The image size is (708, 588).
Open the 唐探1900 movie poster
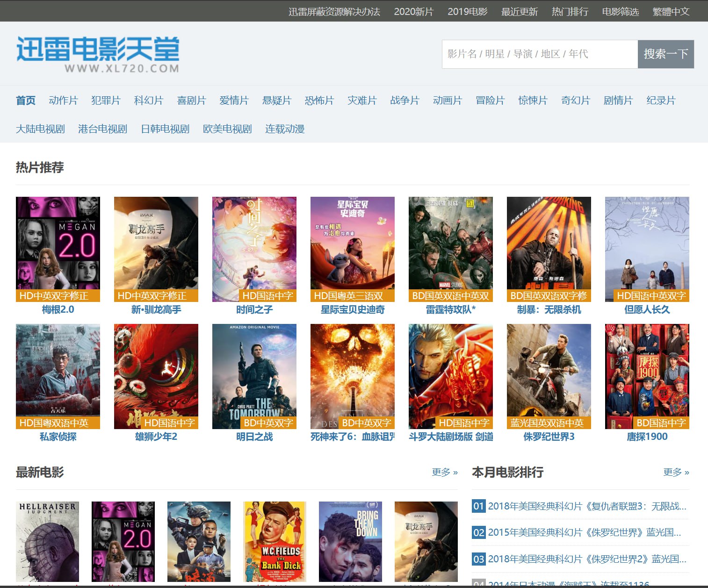(647, 376)
